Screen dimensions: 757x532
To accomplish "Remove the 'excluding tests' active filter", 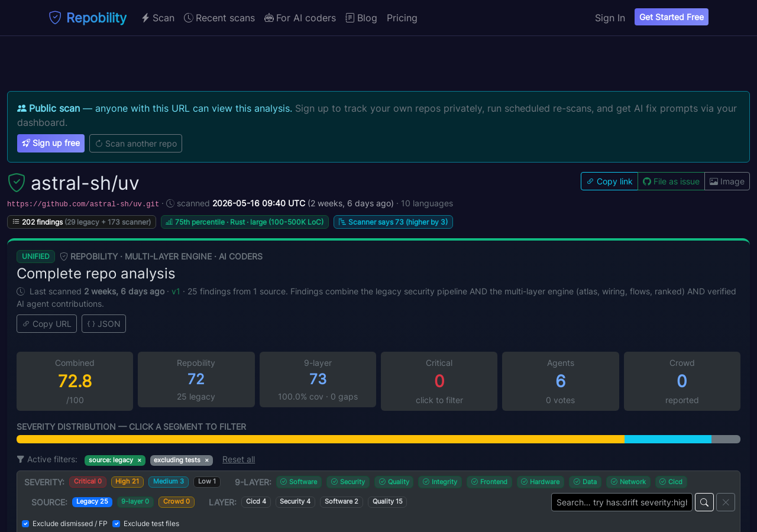I will click(x=207, y=460).
